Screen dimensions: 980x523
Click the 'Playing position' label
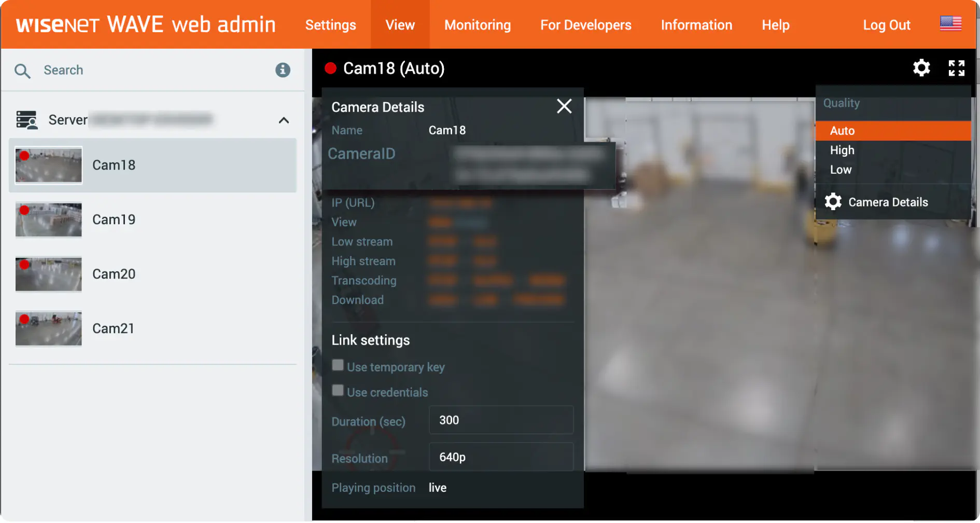pos(373,488)
